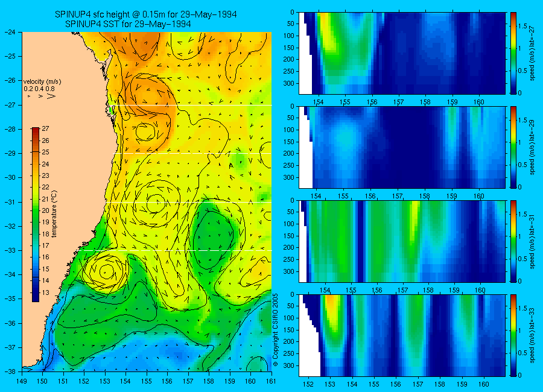Click the '150' depth label of the lat=-29 panel
This screenshot has height=392, width=543.
pyautogui.click(x=290, y=142)
